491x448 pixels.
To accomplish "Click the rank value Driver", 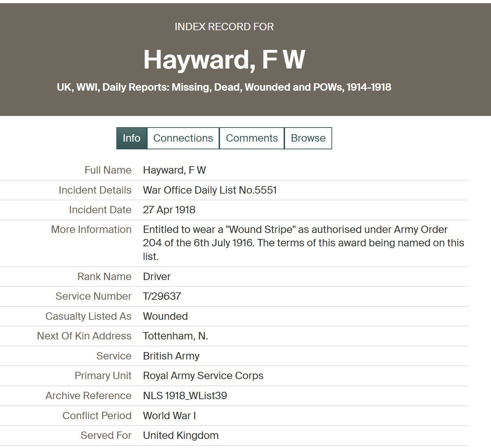I will tap(157, 277).
